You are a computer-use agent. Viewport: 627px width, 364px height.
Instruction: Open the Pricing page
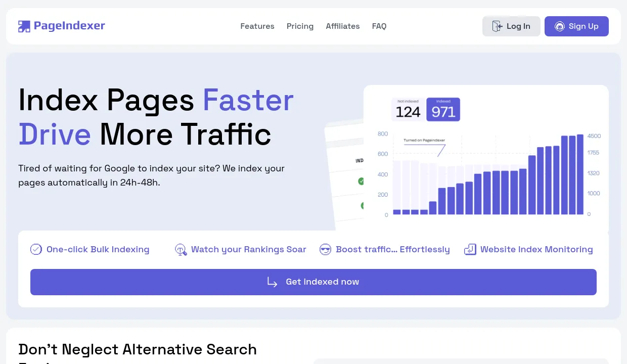point(300,26)
